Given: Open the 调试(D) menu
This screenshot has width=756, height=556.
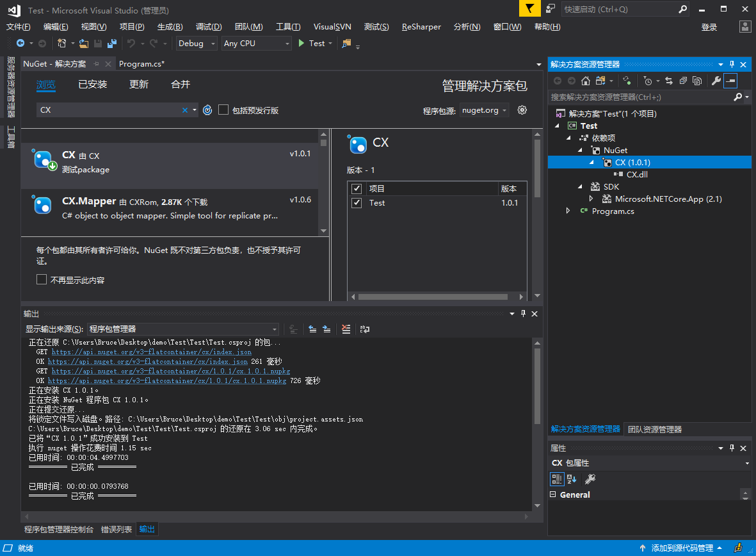Looking at the screenshot, I should point(209,27).
